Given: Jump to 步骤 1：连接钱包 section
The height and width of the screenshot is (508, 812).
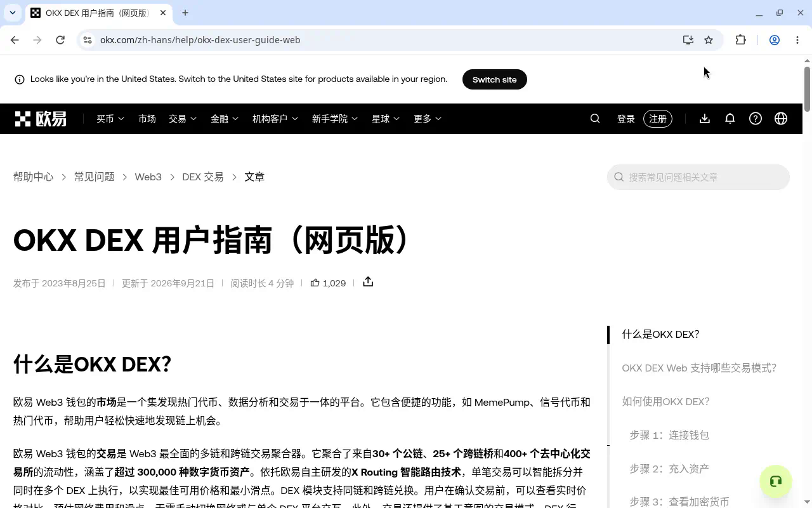Looking at the screenshot, I should coord(669,436).
